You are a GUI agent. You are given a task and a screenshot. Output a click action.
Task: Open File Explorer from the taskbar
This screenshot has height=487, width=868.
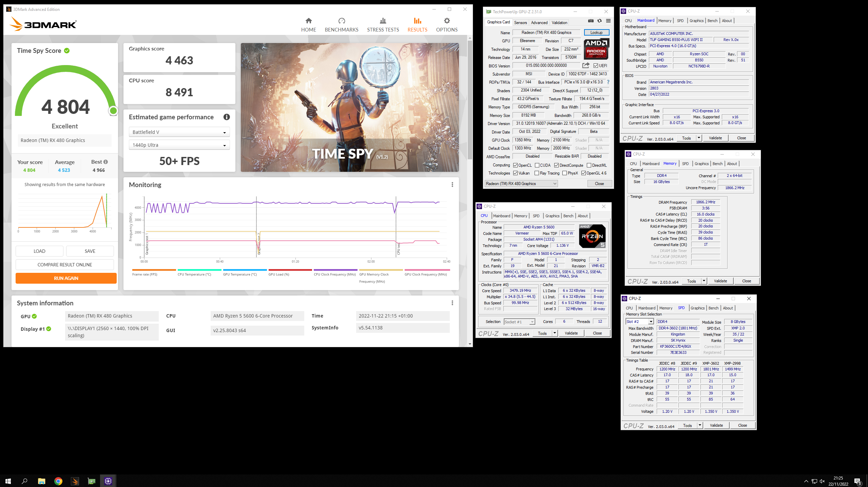tap(41, 481)
